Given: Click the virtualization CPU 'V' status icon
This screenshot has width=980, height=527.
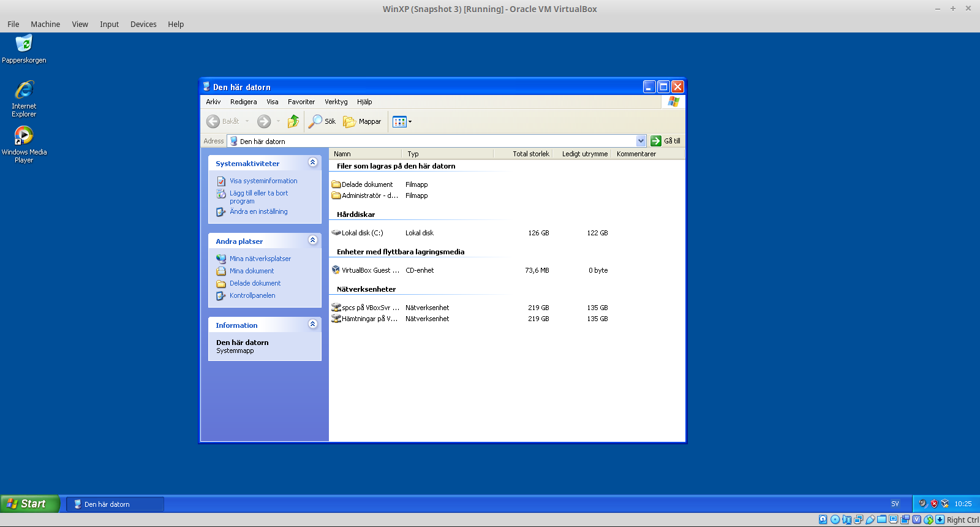Looking at the screenshot, I should [x=917, y=520].
